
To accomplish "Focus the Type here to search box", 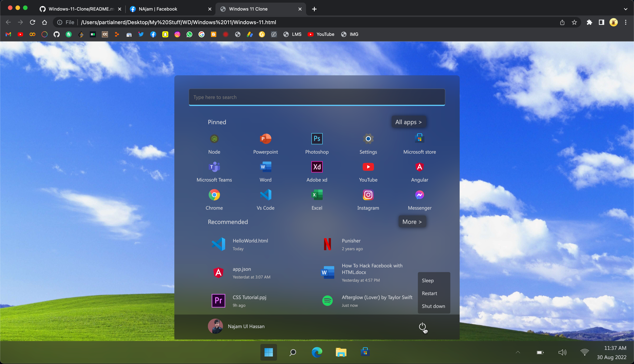I will point(317,97).
